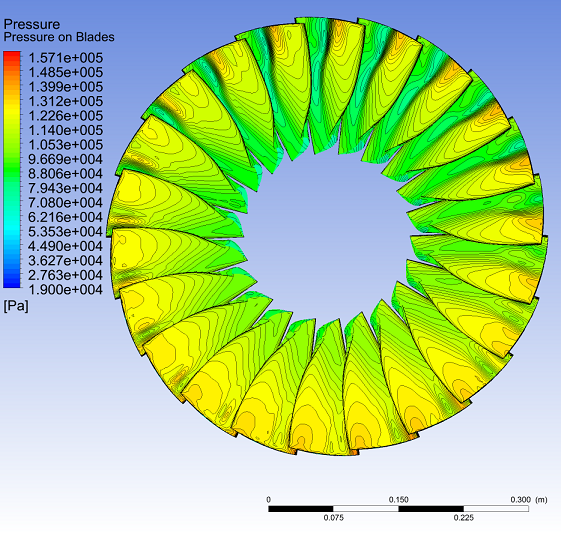Screen dimensions: 561x533
Task: Click the 0 origin label of the scale ruler
Action: click(x=268, y=499)
